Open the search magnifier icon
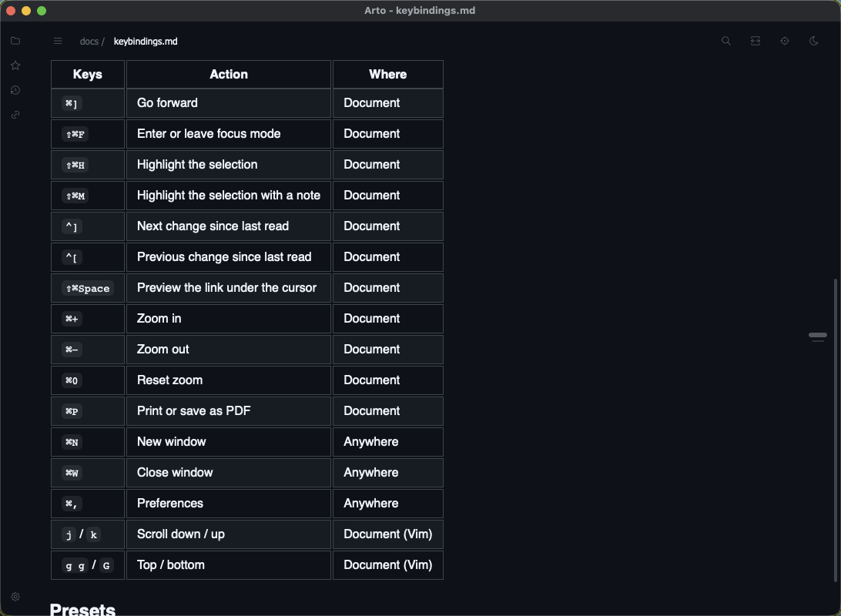Viewport: 841px width, 616px height. [x=726, y=41]
